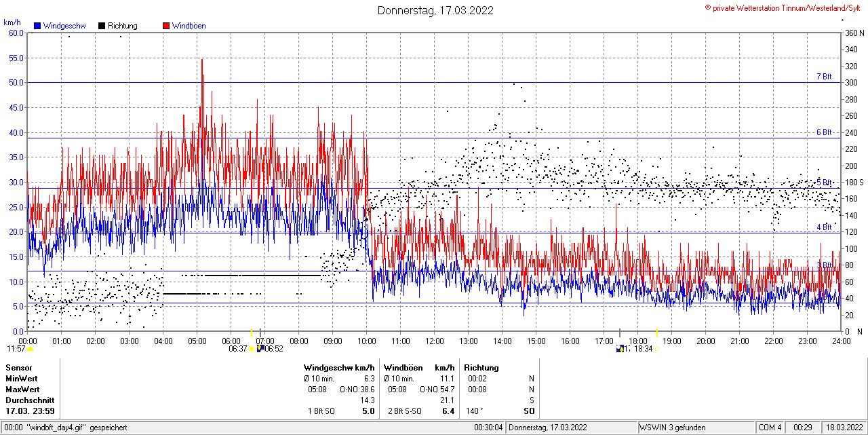Click the 00:30:04 status bar time
Viewport: 868px width, 435px height.
point(488,428)
